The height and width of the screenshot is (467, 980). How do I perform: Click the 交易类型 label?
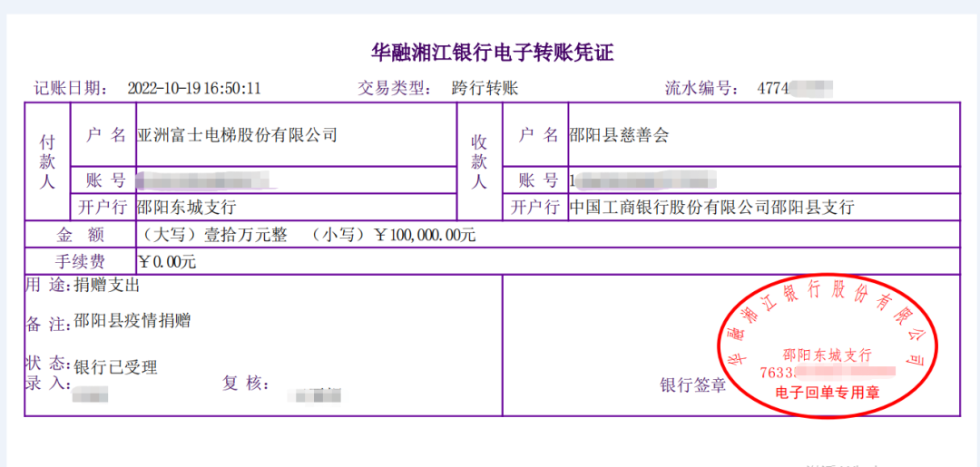[395, 88]
